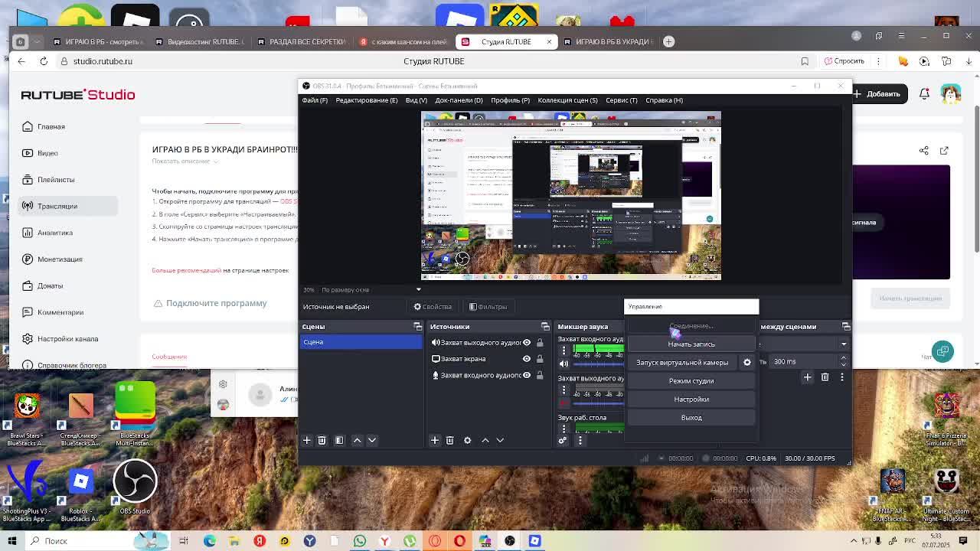Open Монетизация in RUTUBE Studio sidebar
Image resolution: width=980 pixels, height=551 pixels.
pos(59,259)
